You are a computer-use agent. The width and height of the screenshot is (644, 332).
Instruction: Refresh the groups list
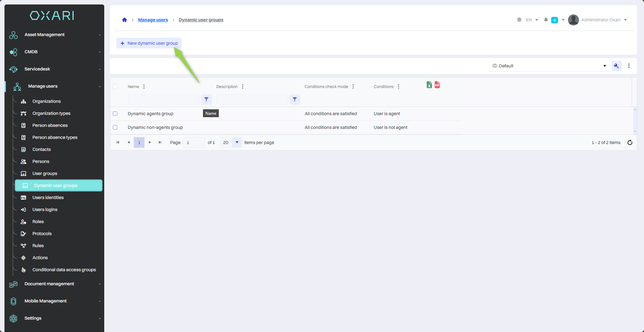[x=630, y=143]
